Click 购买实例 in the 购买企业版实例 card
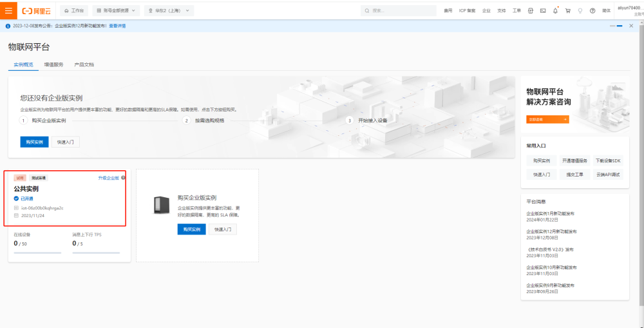This screenshot has height=328, width=644. [192, 229]
